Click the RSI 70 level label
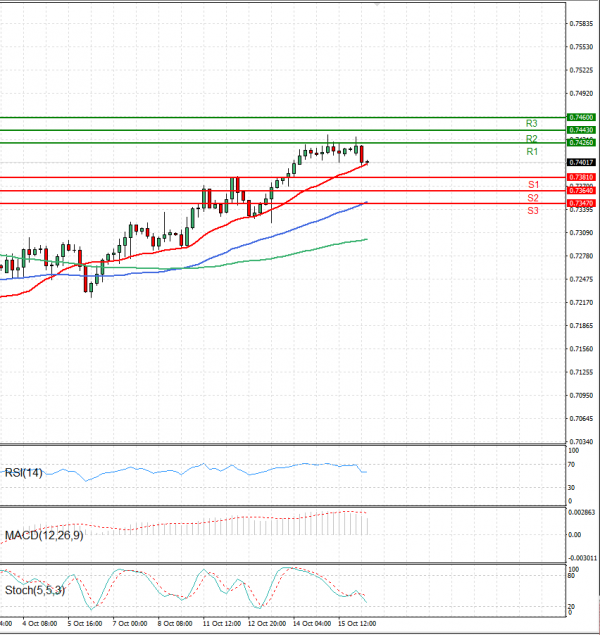Screen dimensions: 600x635 [571, 465]
